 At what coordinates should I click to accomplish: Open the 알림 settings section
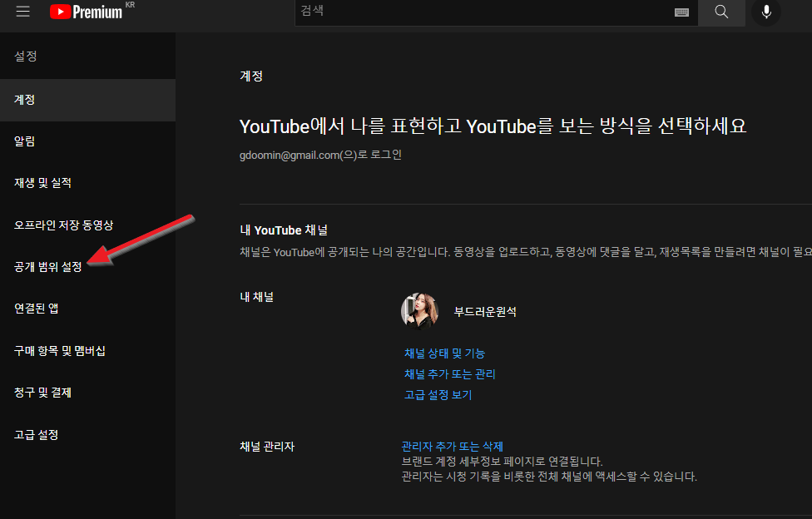tap(87, 141)
